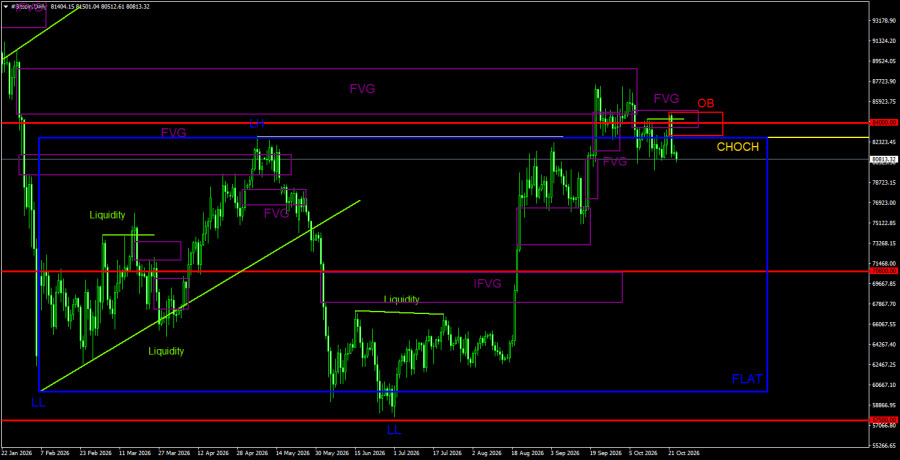Screen dimensions: 900x460
Task: Click the 14 May 2026 date on the time axis
Action: click(x=291, y=452)
